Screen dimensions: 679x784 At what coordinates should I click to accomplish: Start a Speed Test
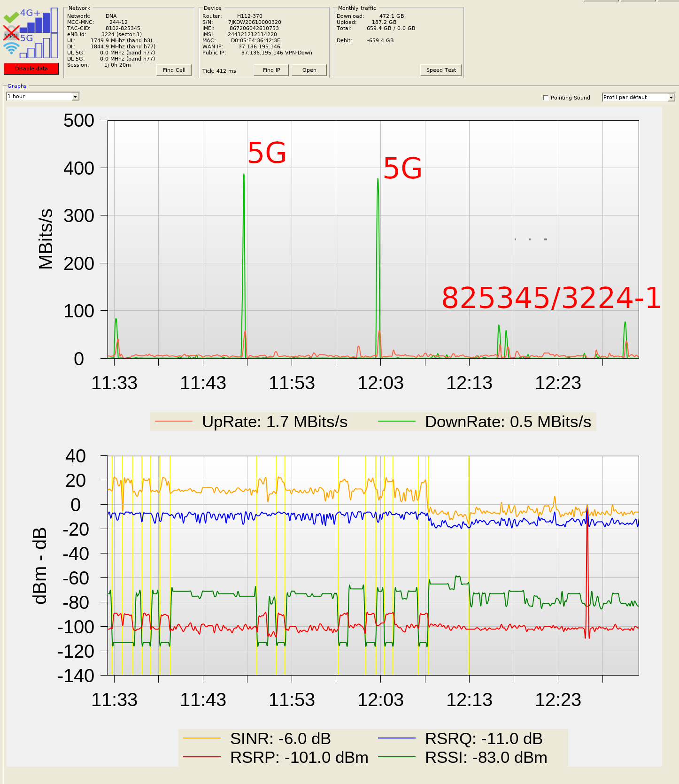click(x=440, y=70)
